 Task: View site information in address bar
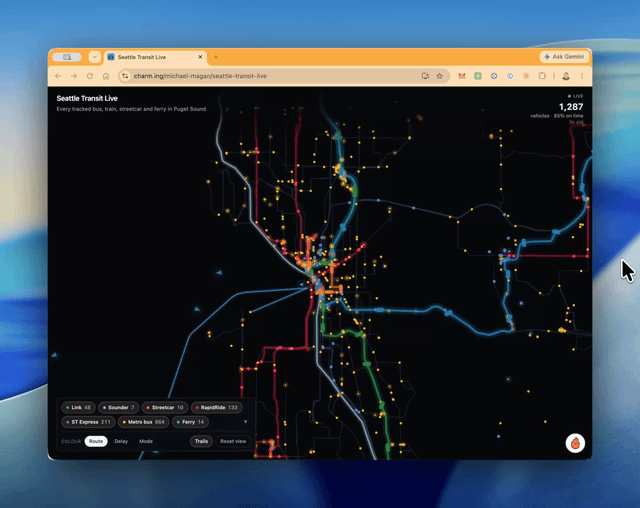coord(125,76)
